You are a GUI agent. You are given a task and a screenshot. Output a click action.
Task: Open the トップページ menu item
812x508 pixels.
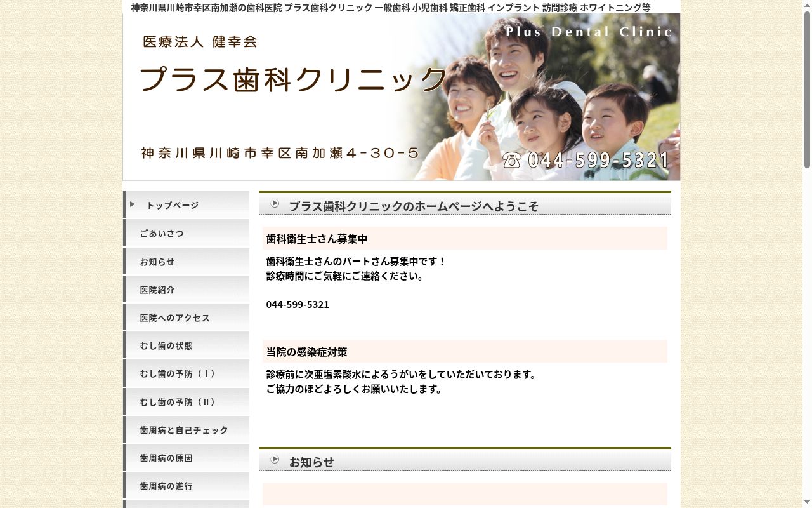tap(187, 205)
